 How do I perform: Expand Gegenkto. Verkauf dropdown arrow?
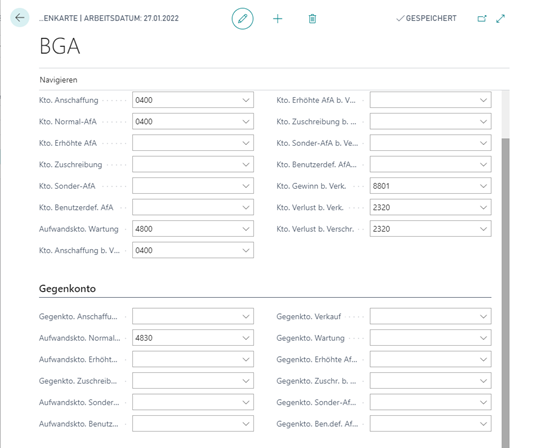point(483,317)
